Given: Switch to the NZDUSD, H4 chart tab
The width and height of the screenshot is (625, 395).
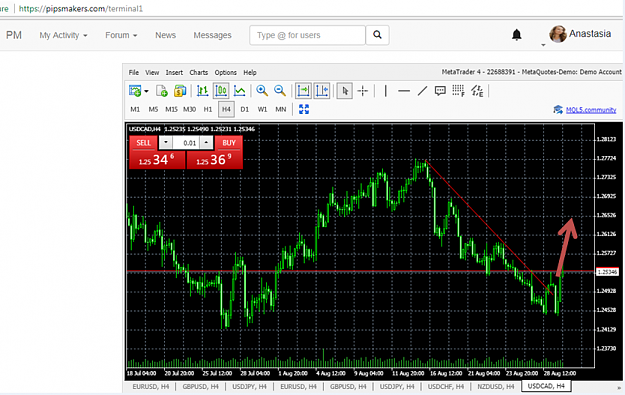Looking at the screenshot, I should point(495,386).
